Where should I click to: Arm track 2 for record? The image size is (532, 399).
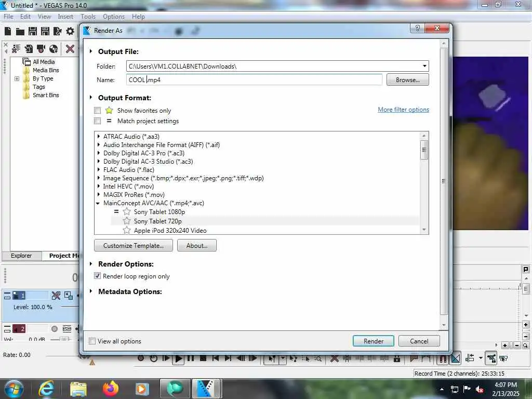pyautogui.click(x=54, y=329)
